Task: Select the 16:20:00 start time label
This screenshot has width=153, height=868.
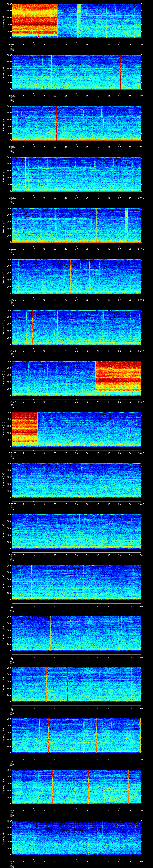Action: 12,249
